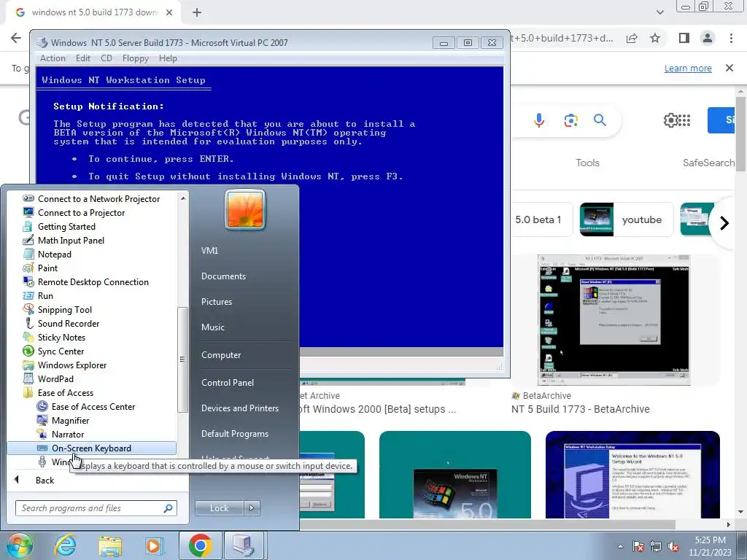Show hidden system tray icons

(620, 547)
